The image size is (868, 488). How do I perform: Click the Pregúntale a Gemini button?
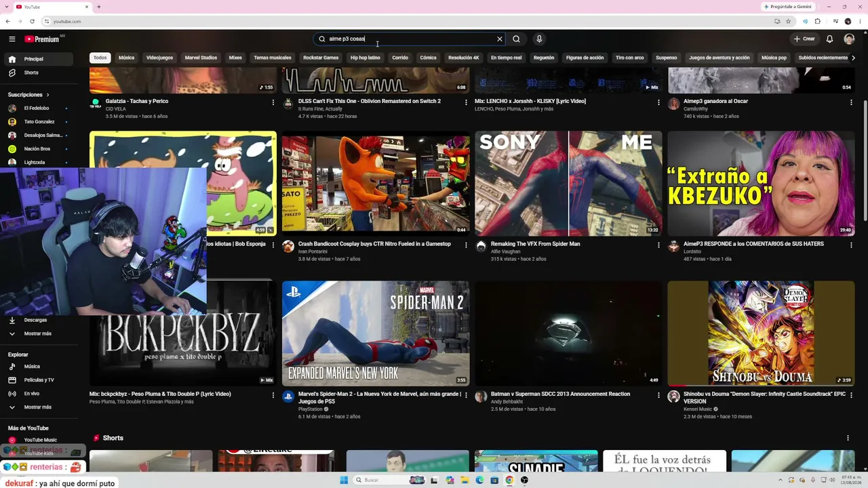[x=788, y=7]
